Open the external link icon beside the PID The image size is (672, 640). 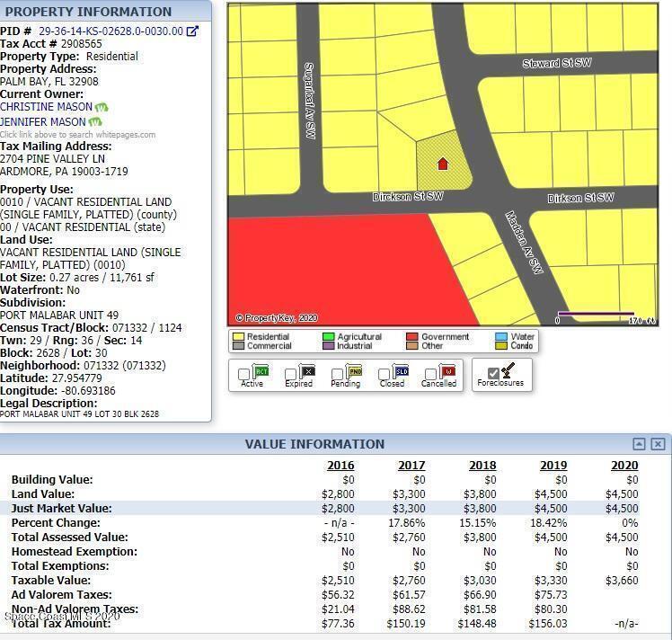point(192,31)
